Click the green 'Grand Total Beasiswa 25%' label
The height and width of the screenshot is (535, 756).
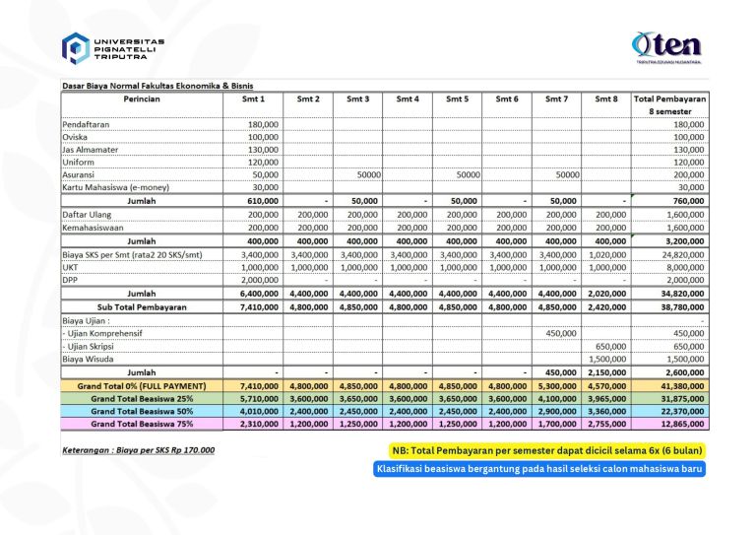click(150, 397)
